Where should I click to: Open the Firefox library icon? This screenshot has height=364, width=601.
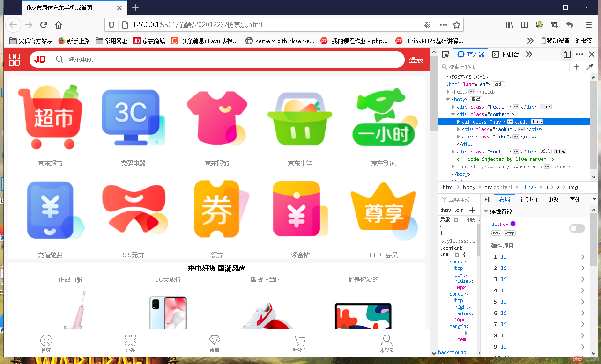(510, 25)
